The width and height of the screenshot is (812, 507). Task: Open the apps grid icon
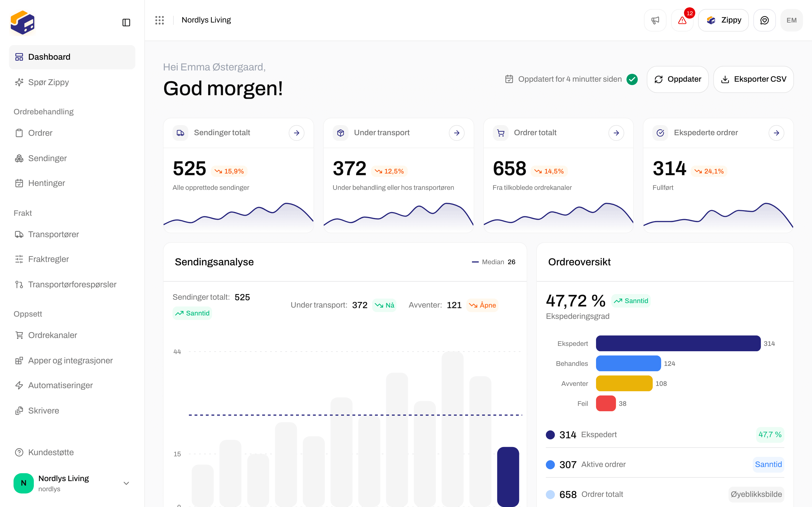159,20
